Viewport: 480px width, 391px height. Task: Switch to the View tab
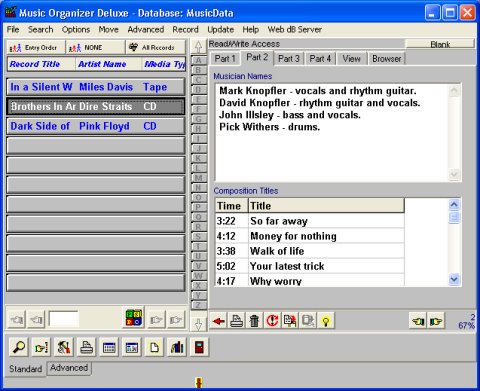(351, 59)
